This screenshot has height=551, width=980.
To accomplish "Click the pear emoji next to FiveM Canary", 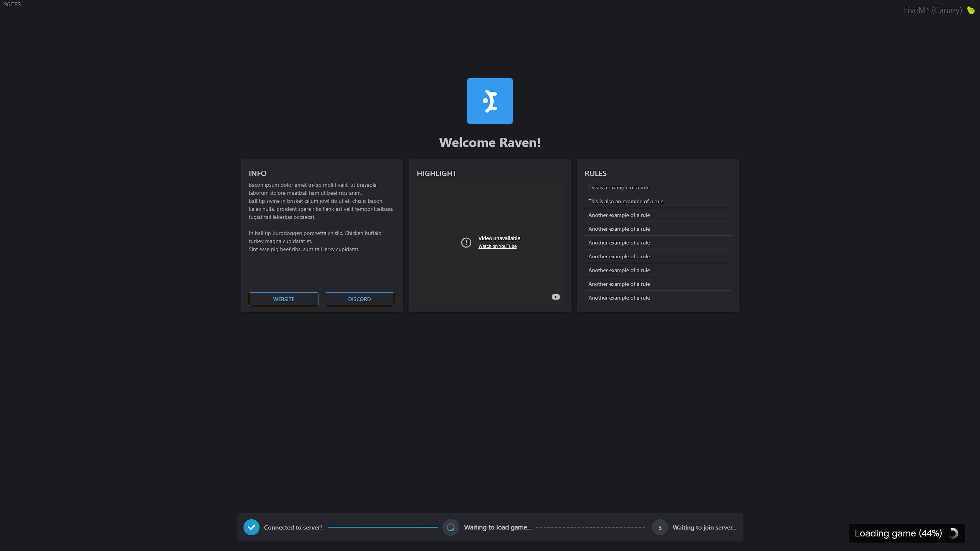I will click(971, 10).
